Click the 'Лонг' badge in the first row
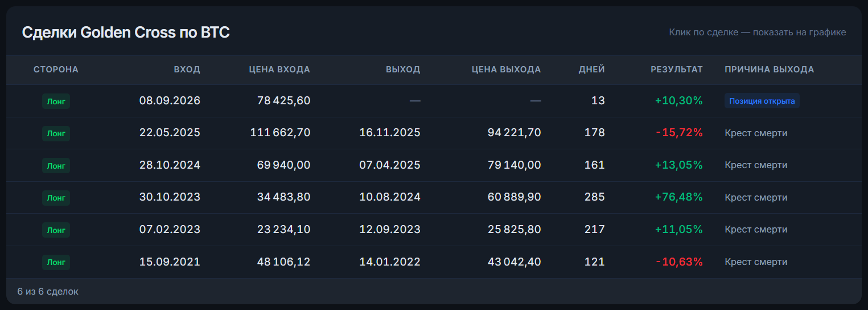This screenshot has height=310, width=868. tap(56, 101)
